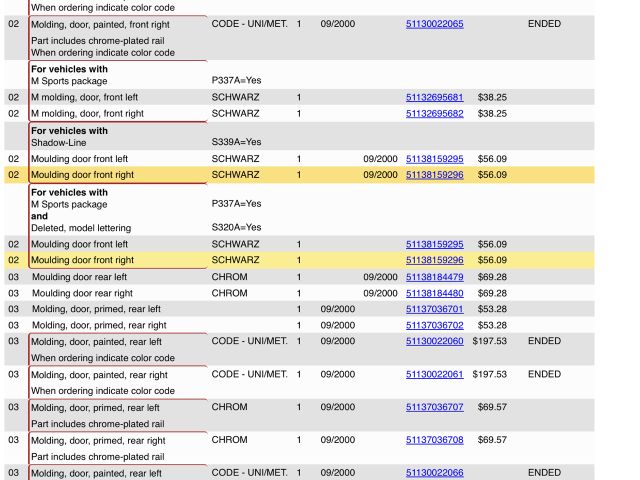Click part number 51132695682
This screenshot has height=480, width=640.
click(x=434, y=114)
